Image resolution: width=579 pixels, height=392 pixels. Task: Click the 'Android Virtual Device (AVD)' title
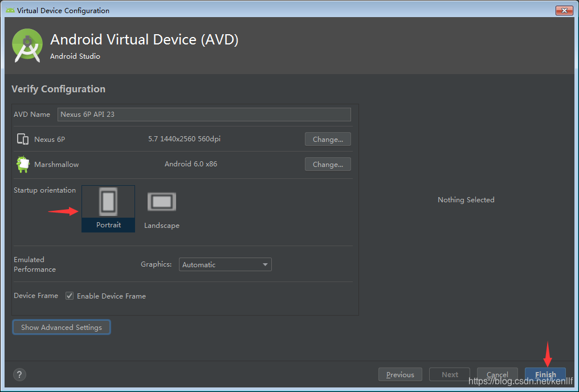[144, 39]
